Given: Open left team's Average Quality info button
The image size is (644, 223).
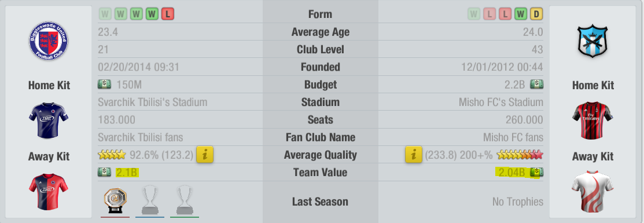Looking at the screenshot, I should (204, 155).
